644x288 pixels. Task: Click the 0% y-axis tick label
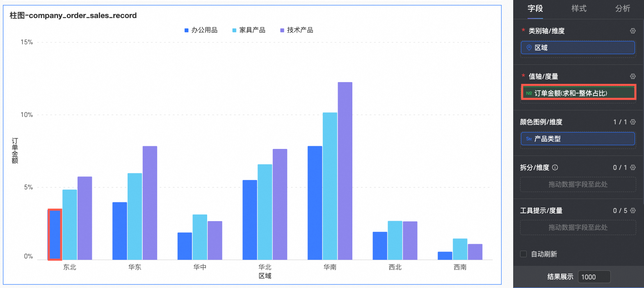pos(28,256)
